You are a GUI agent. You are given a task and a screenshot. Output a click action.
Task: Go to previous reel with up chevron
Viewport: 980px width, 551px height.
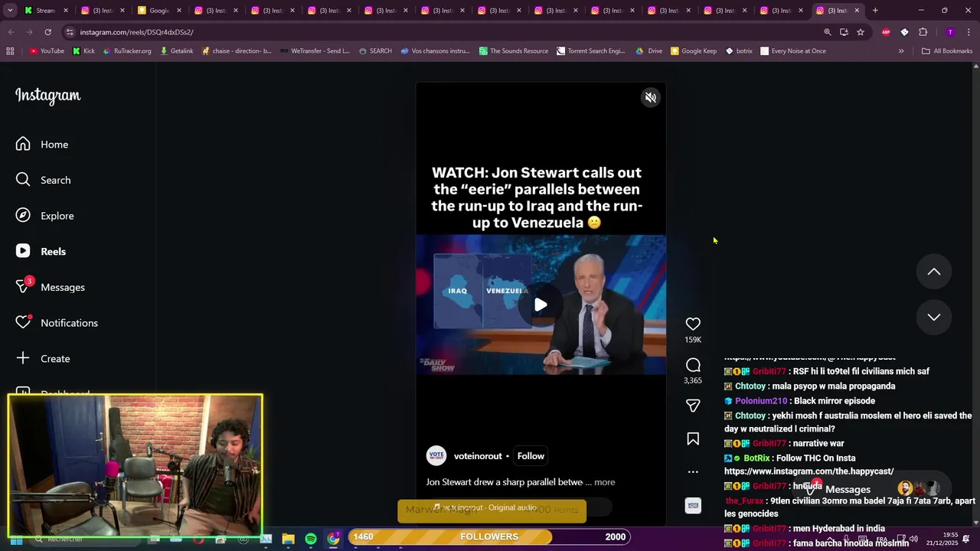[x=934, y=272]
